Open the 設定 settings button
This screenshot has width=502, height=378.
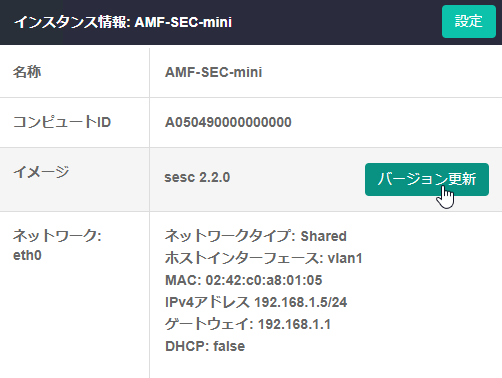[x=469, y=21]
